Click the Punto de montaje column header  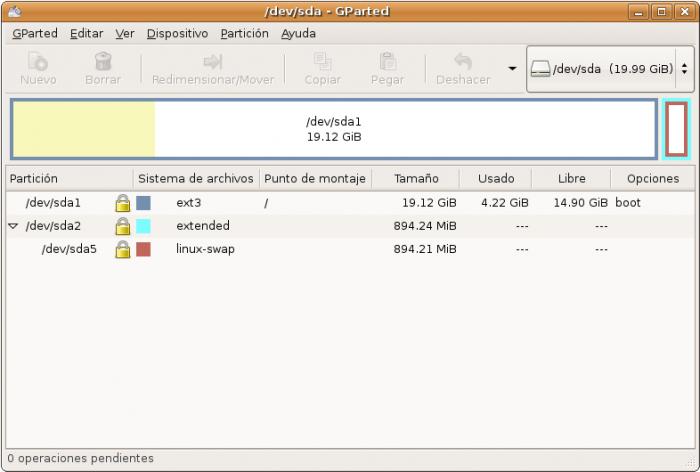[x=315, y=179]
